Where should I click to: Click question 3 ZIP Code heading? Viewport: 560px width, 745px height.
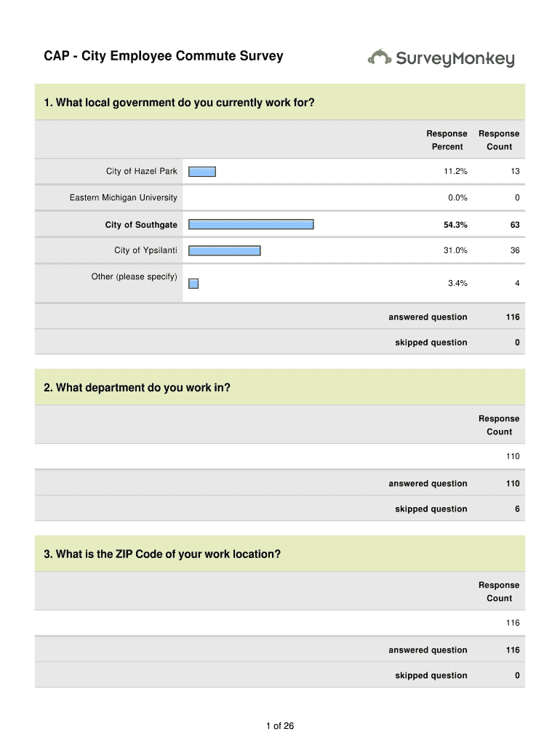pos(161,554)
